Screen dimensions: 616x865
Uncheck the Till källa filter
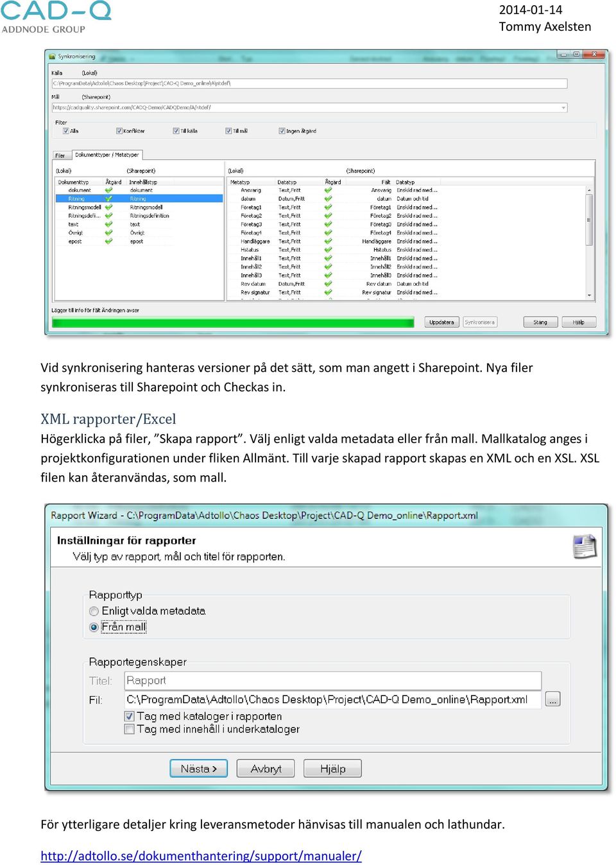[x=176, y=131]
